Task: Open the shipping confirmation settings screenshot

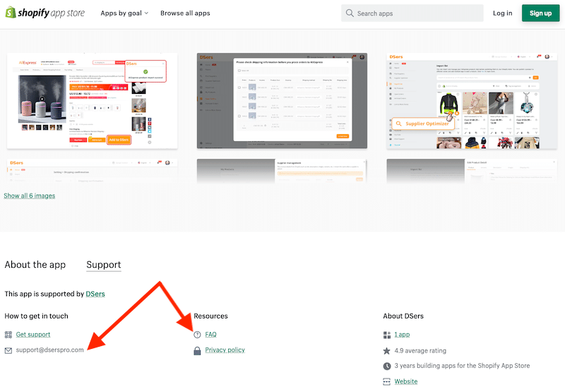Action: click(x=93, y=171)
